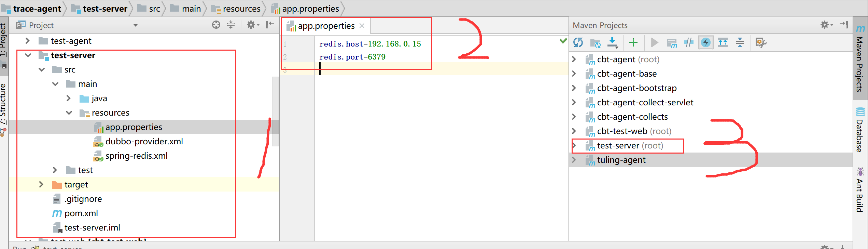Click the green inspection checkmark

tap(563, 41)
